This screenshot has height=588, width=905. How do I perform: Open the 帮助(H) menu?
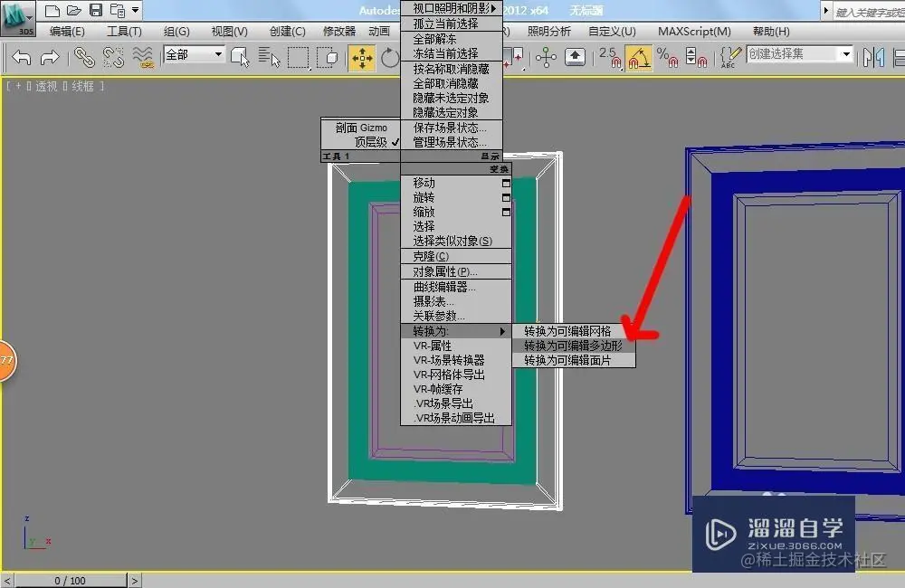click(771, 31)
